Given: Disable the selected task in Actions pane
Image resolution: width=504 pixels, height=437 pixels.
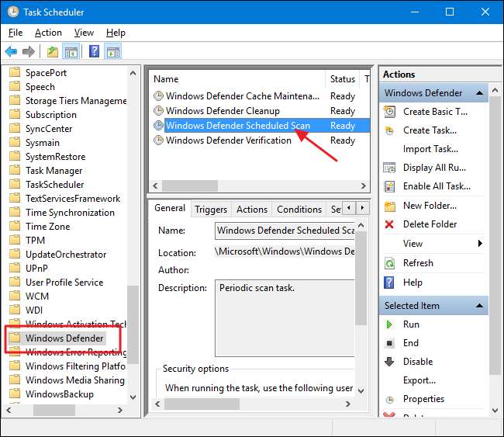Looking at the screenshot, I should click(x=417, y=362).
